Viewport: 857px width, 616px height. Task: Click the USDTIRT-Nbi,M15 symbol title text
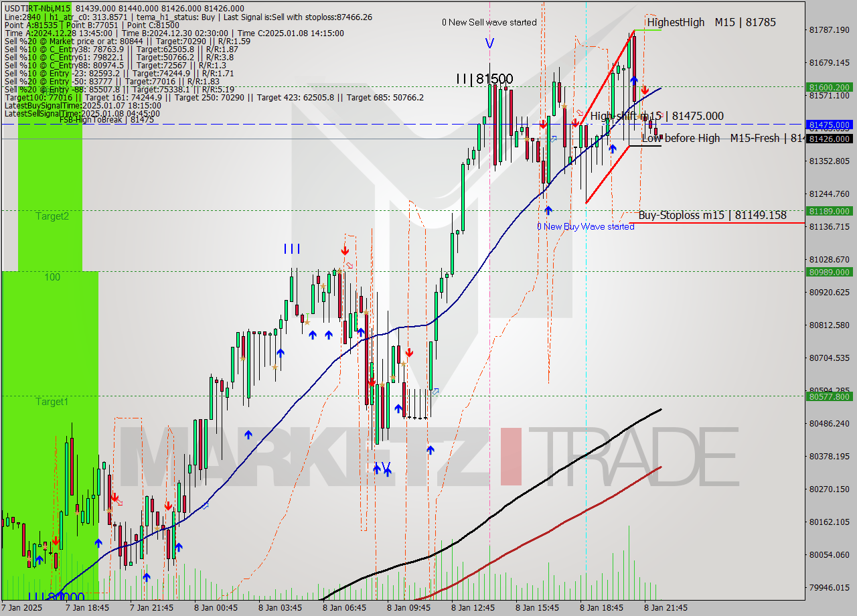[37, 7]
